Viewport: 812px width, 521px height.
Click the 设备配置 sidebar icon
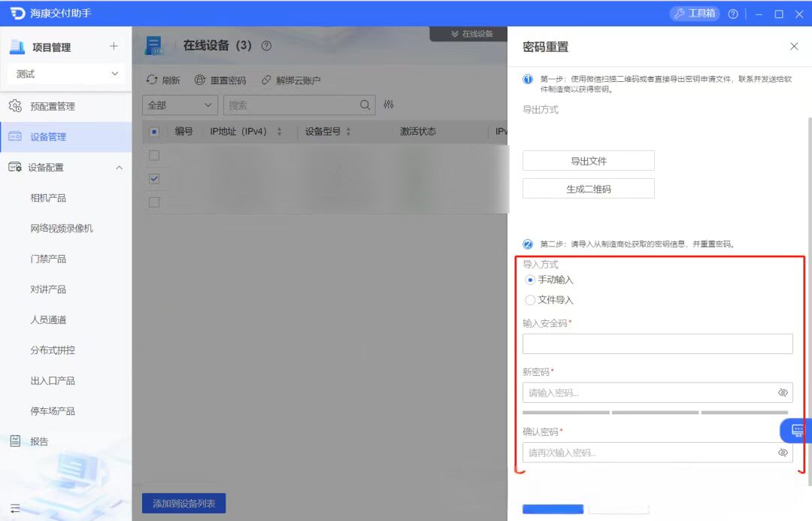[x=15, y=167]
